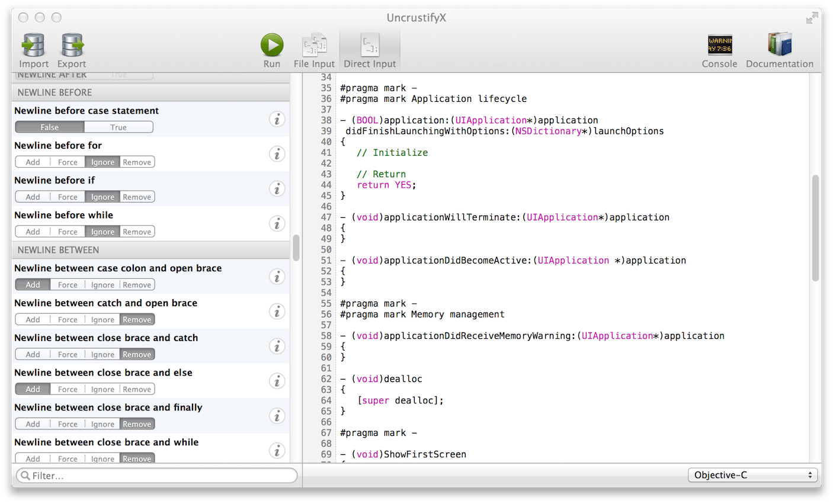This screenshot has height=504, width=833.
Task: Click the gray close window button
Action: (x=23, y=18)
